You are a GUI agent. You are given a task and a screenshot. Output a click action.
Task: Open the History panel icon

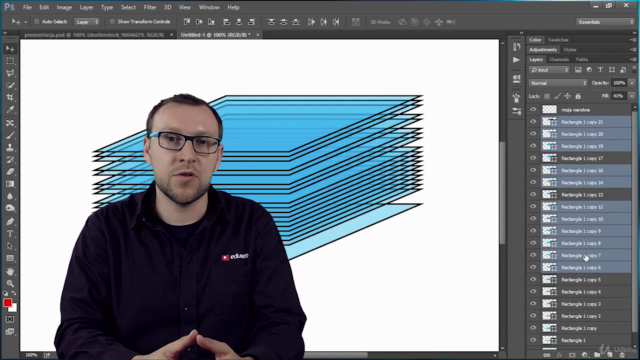(x=516, y=47)
